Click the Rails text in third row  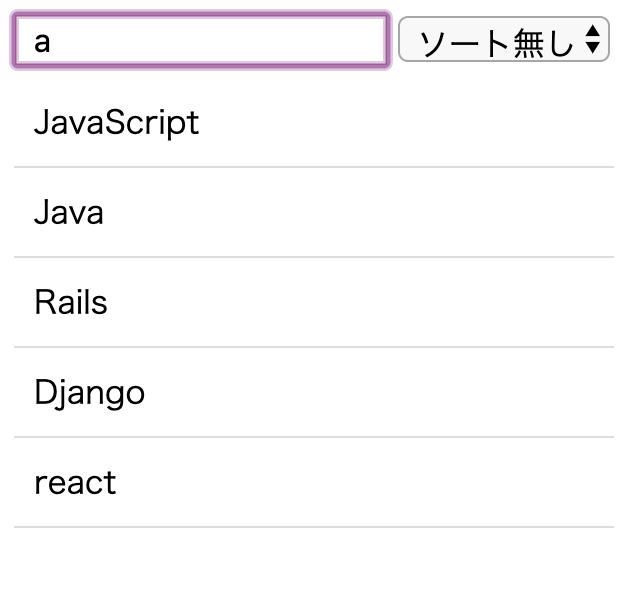[x=70, y=303]
